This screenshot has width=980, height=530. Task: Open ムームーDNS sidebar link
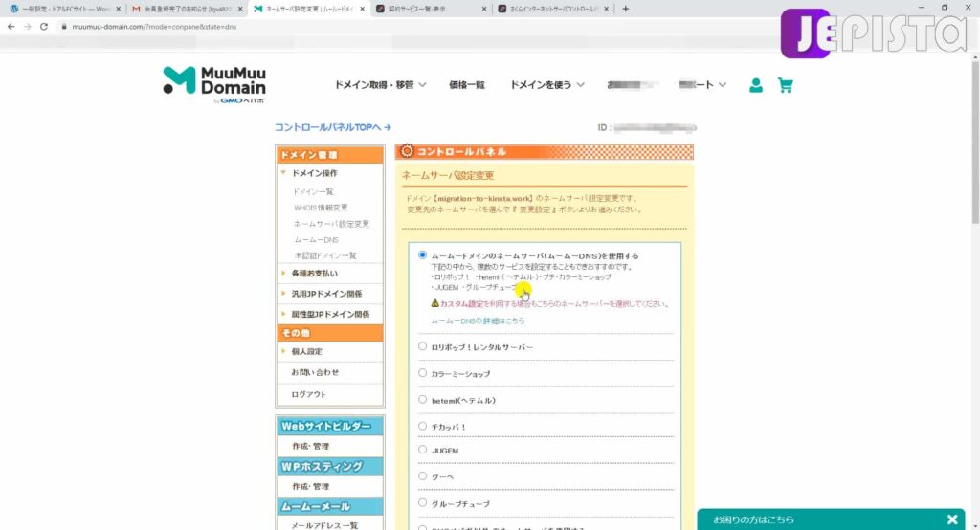tap(316, 240)
